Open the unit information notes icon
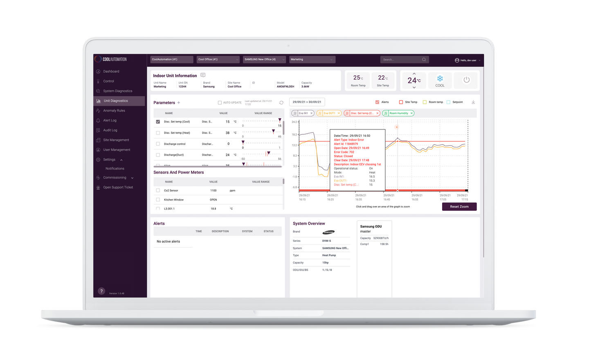 tap(203, 75)
